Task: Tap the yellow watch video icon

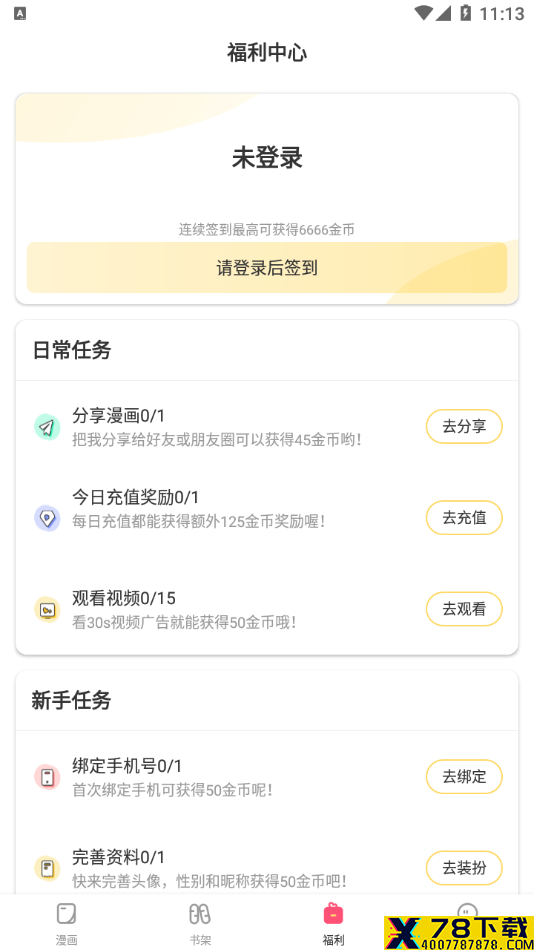Action: 47,610
